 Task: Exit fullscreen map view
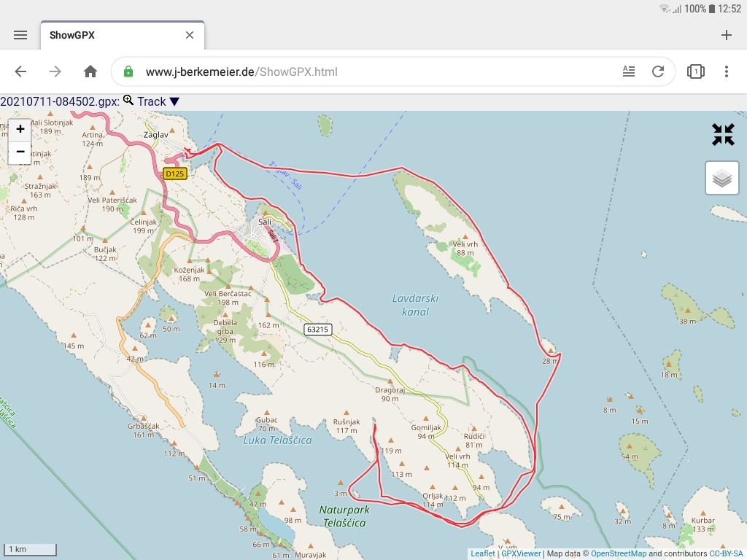723,134
